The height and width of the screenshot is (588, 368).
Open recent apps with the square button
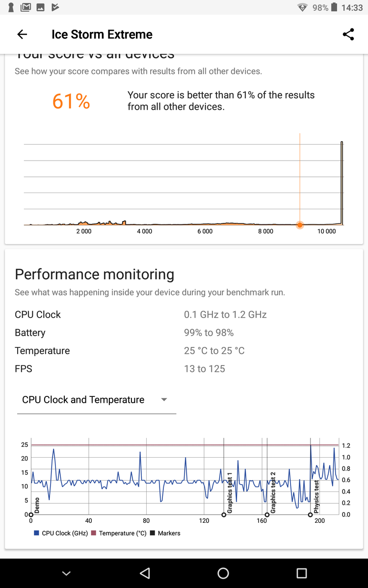(x=302, y=573)
